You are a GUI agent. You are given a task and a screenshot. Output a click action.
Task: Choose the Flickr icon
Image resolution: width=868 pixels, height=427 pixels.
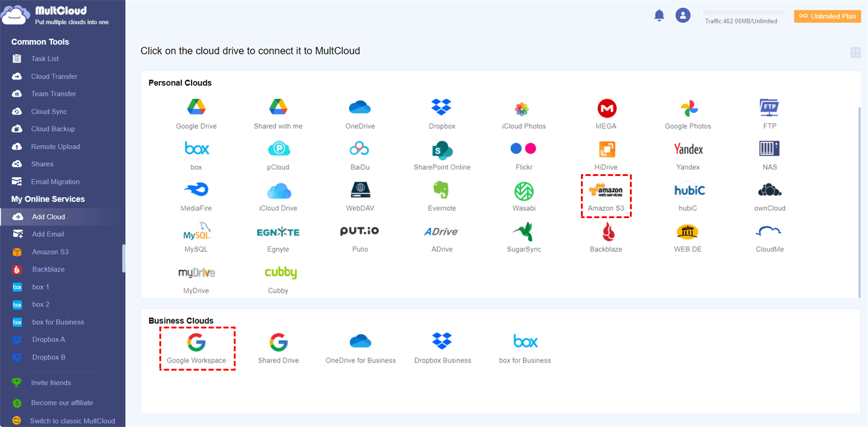(x=523, y=149)
